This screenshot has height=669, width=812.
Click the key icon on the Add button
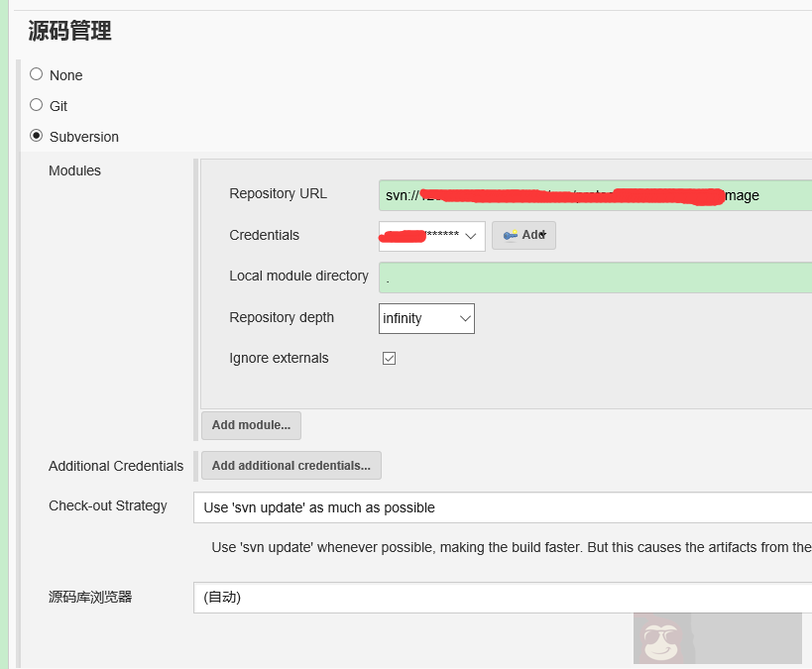point(511,235)
